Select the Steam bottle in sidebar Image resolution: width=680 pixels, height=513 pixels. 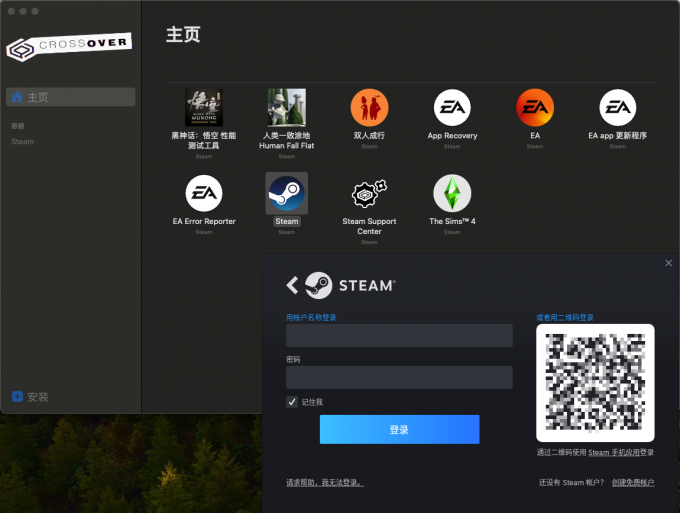coord(23,142)
